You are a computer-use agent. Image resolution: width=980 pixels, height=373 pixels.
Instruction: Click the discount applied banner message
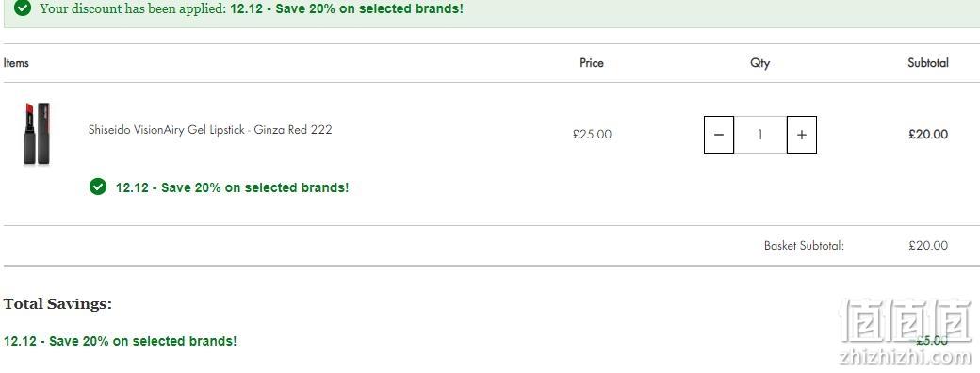(252, 8)
